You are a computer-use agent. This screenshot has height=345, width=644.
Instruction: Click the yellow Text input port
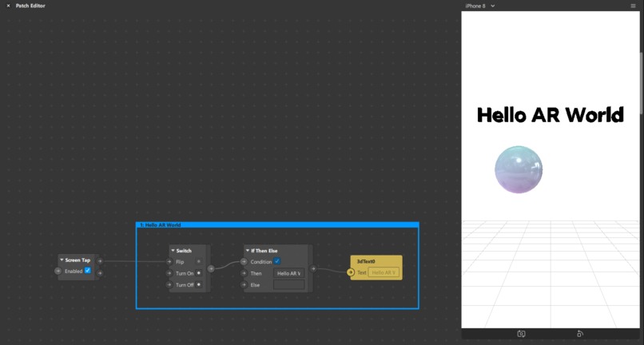tap(350, 272)
